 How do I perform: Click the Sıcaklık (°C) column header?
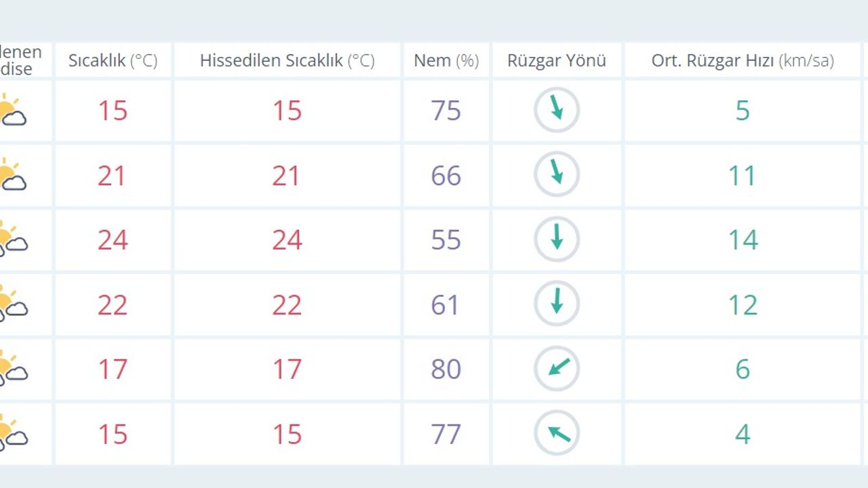(x=113, y=60)
